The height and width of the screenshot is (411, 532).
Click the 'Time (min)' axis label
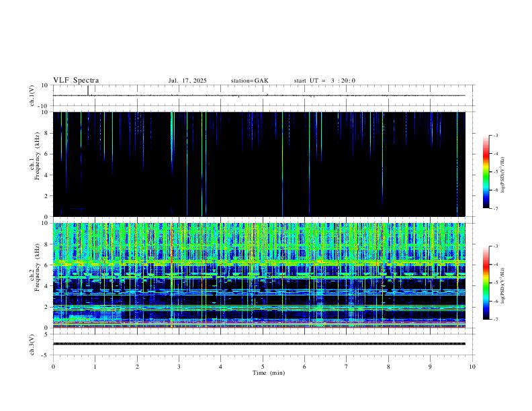point(269,373)
